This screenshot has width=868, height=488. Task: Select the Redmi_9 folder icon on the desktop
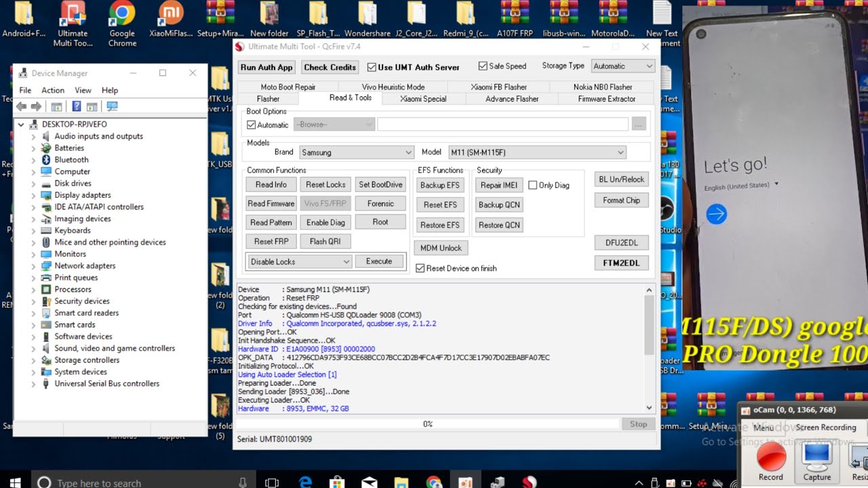pyautogui.click(x=465, y=20)
